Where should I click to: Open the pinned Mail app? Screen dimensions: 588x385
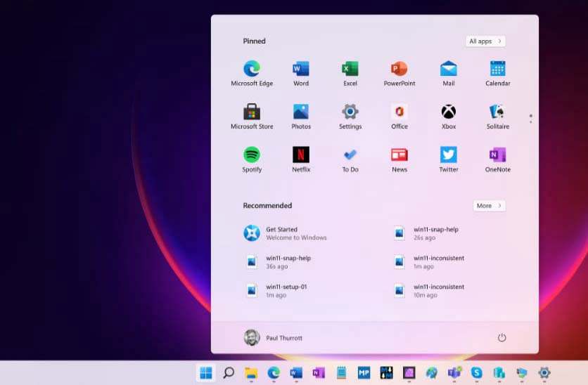[x=449, y=73]
